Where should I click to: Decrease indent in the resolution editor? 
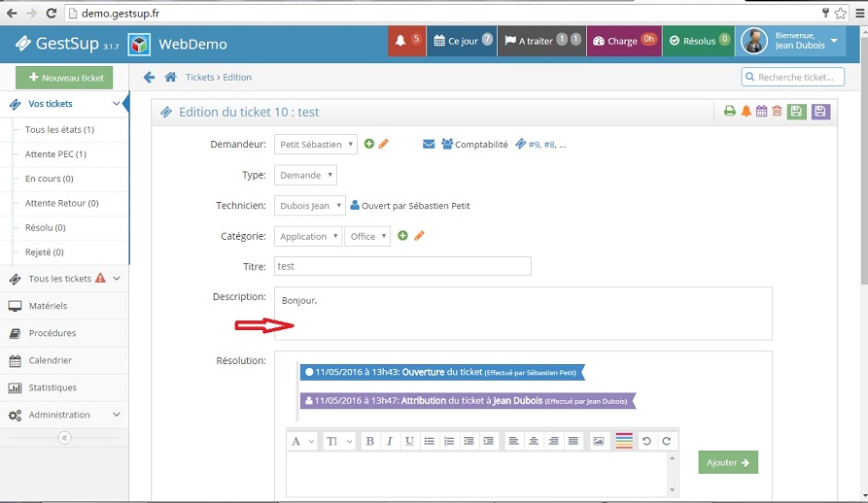(x=469, y=441)
